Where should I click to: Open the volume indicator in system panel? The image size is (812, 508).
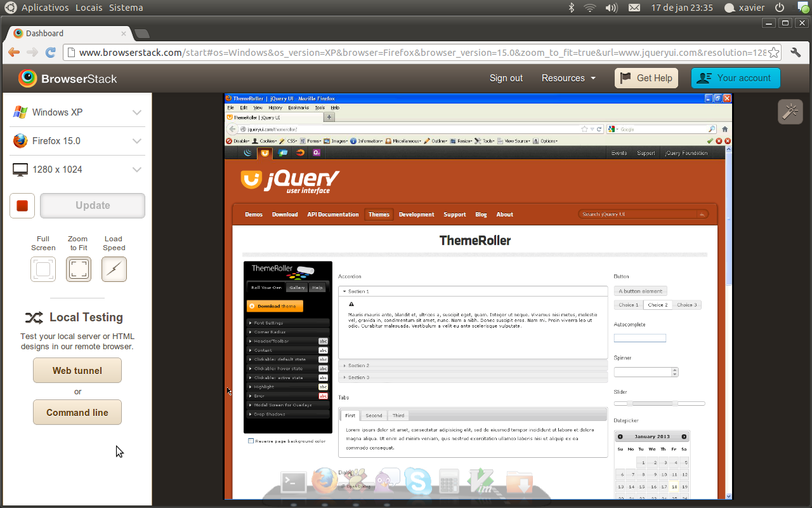(612, 8)
